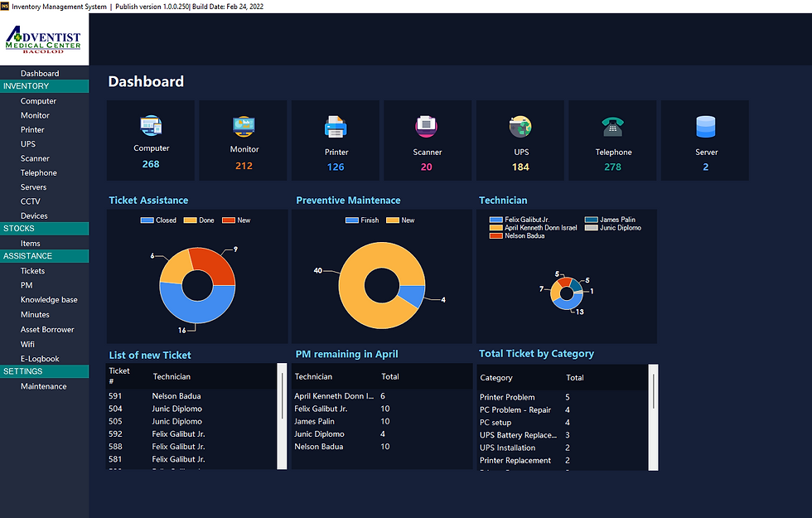Open Maintenance under Settings
The height and width of the screenshot is (518, 812).
click(43, 386)
